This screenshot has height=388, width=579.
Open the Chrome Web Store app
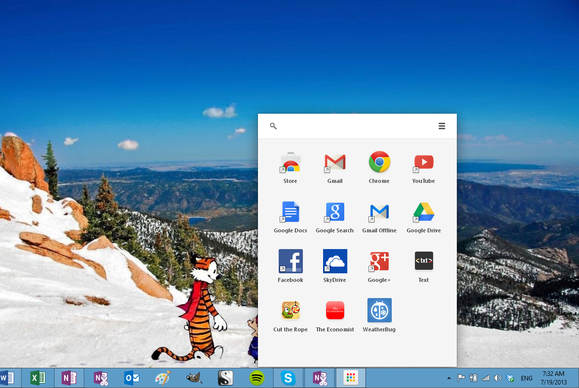click(x=290, y=167)
